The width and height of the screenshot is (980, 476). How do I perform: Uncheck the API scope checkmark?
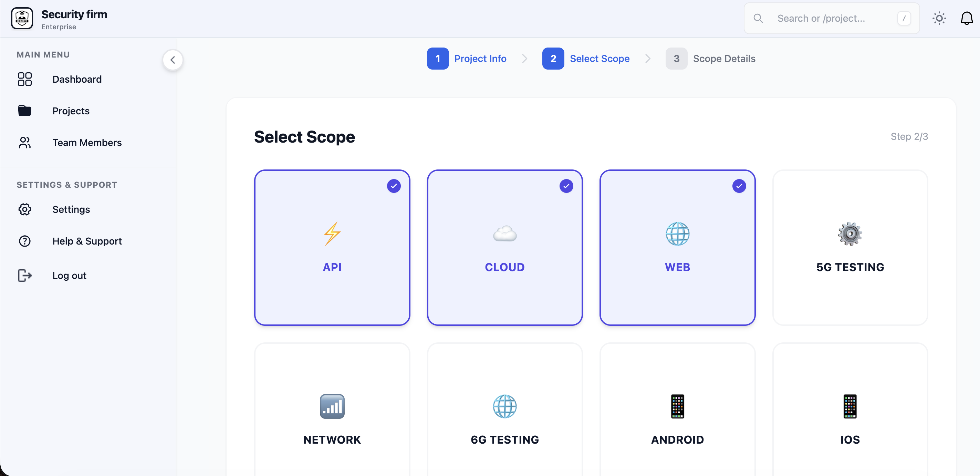click(x=394, y=186)
